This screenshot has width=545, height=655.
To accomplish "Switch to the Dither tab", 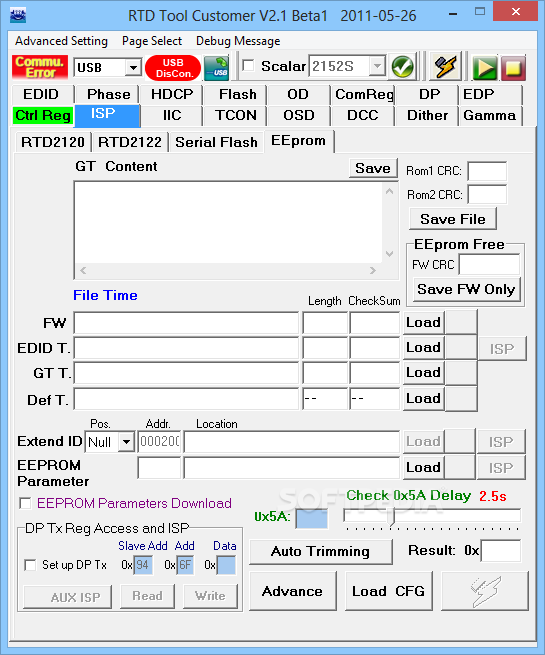I will pyautogui.click(x=428, y=115).
